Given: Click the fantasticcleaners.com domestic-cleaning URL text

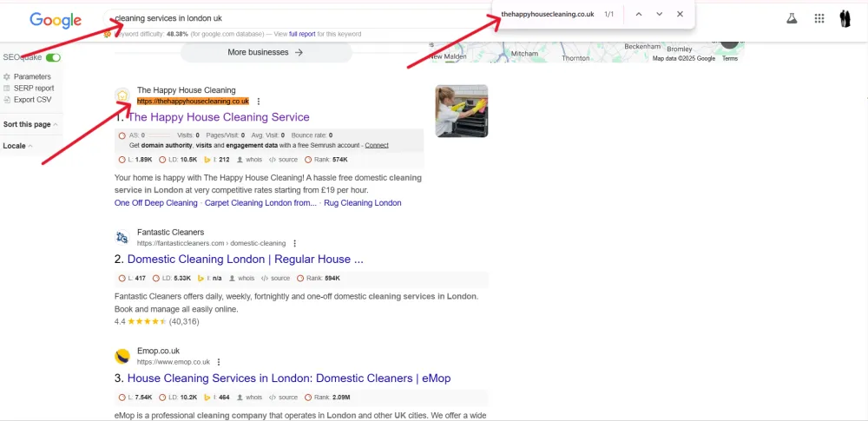Looking at the screenshot, I should [212, 243].
